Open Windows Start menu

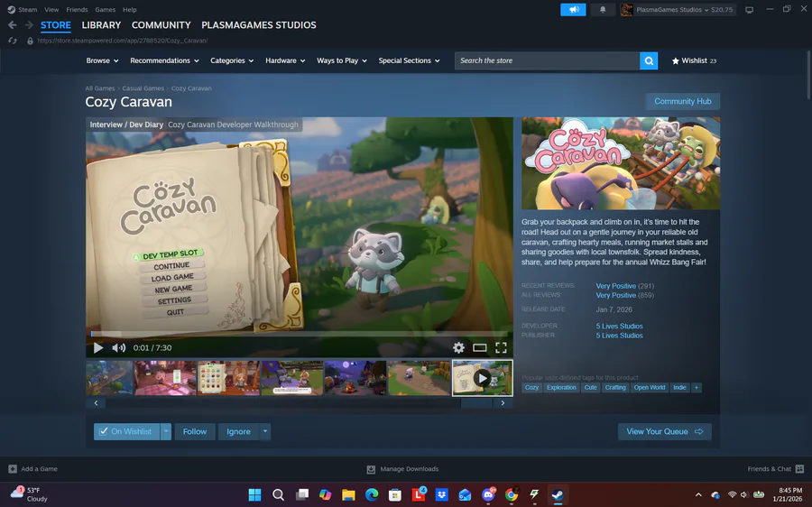point(254,494)
